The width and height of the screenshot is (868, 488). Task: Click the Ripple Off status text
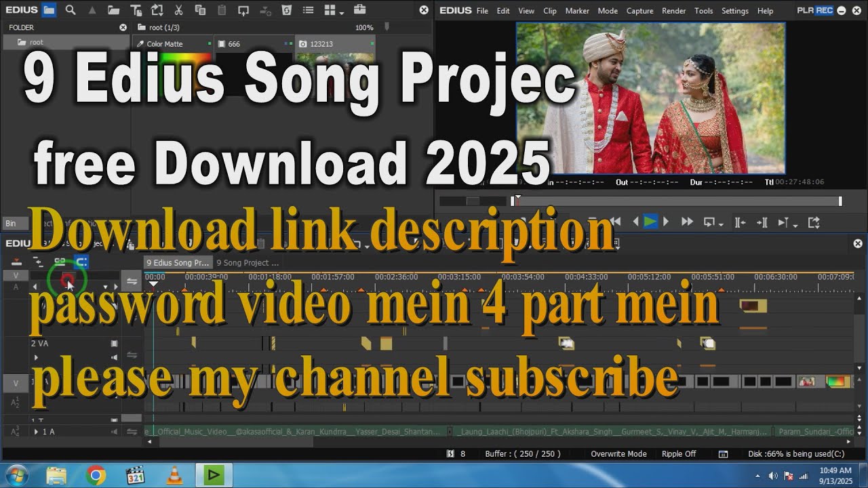679,454
